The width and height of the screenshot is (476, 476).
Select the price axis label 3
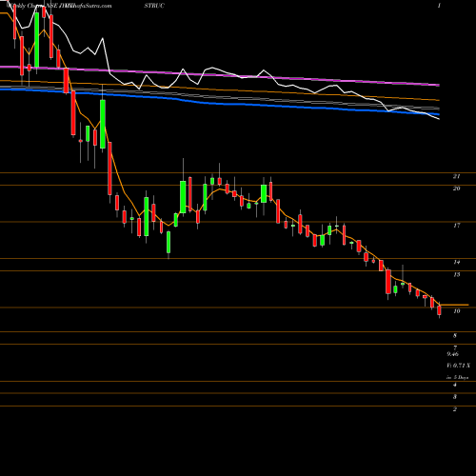(x=455, y=397)
